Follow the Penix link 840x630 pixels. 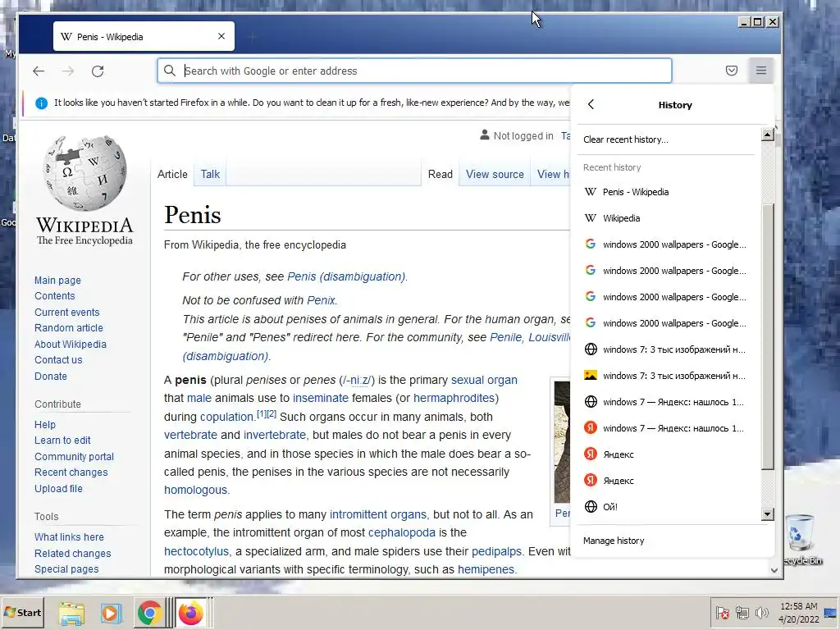[321, 300]
